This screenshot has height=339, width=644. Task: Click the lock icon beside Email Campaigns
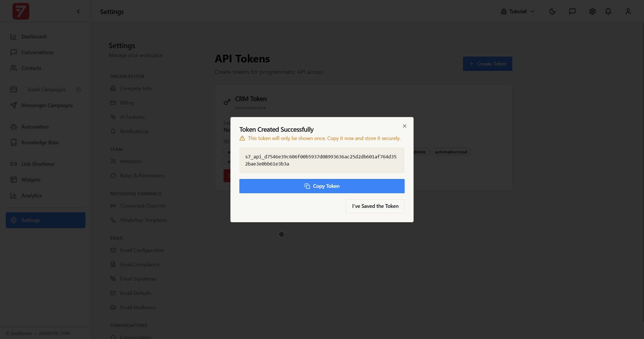pos(79,90)
